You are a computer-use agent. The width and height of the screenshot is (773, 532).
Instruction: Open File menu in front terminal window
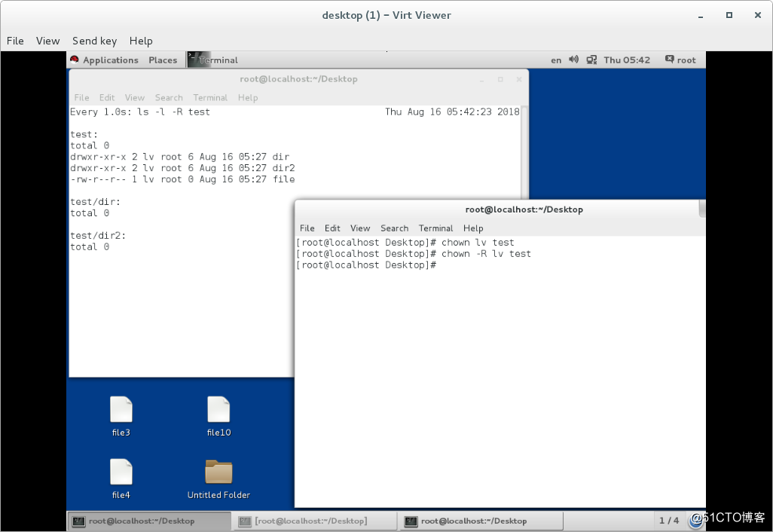[307, 228]
